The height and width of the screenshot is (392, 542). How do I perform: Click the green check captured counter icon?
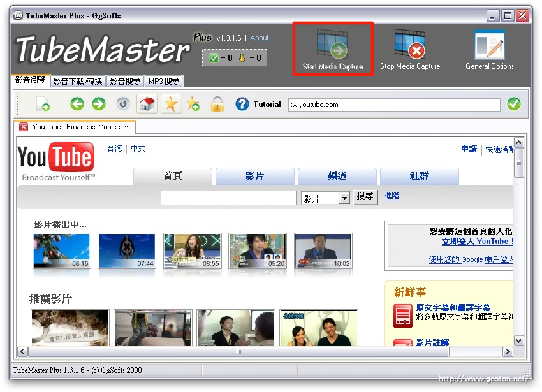click(x=213, y=58)
